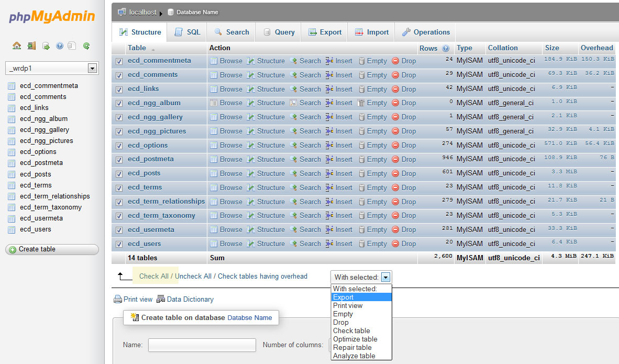Switch to the SQL tab
619x364 pixels.
point(187,32)
